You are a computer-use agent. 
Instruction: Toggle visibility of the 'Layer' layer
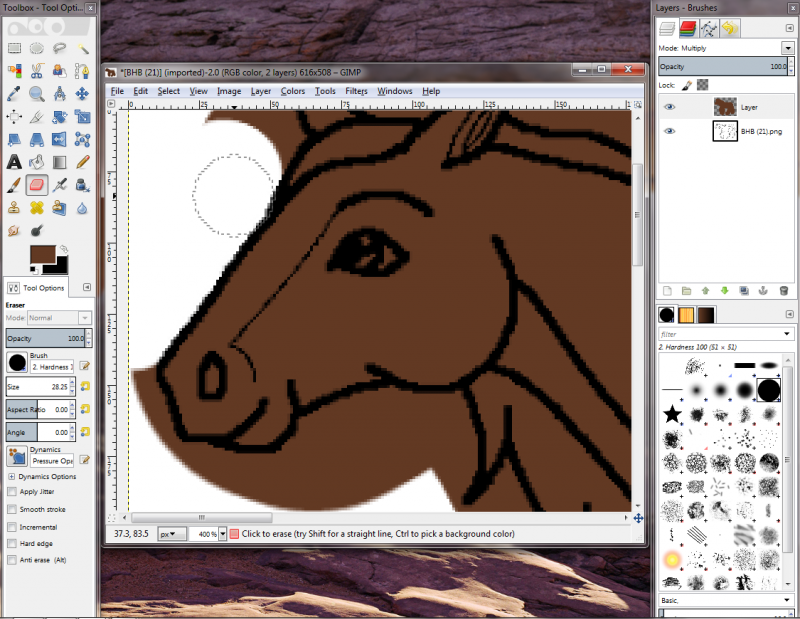[669, 107]
